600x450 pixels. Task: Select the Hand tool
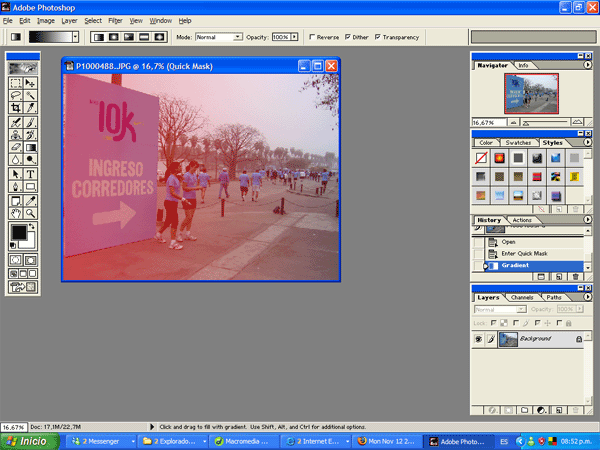pyautogui.click(x=16, y=213)
